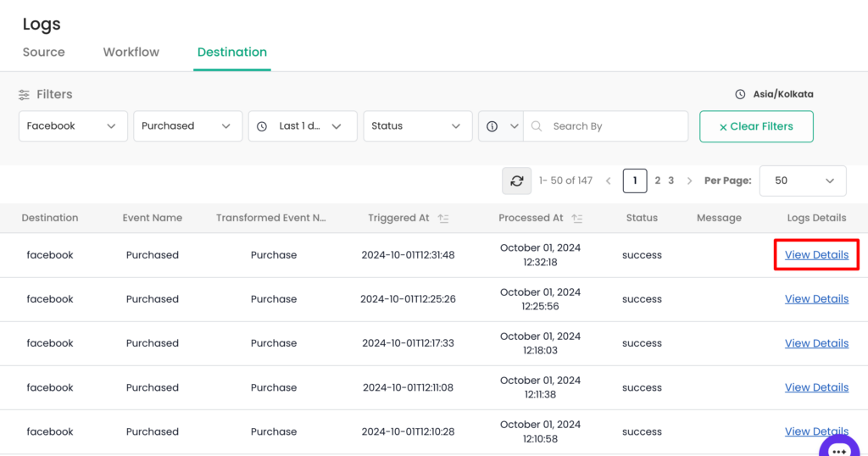Click the Destination column header
The height and width of the screenshot is (456, 868).
pos(50,218)
